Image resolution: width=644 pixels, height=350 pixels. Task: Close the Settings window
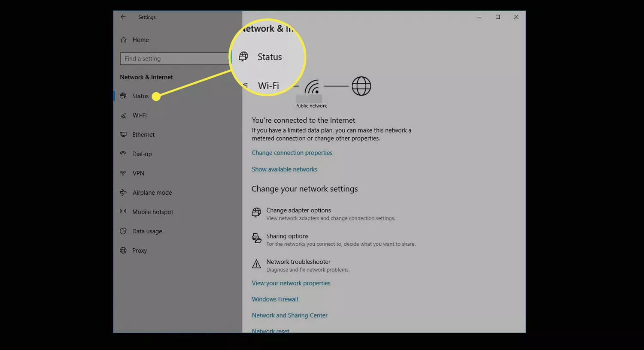coord(516,17)
